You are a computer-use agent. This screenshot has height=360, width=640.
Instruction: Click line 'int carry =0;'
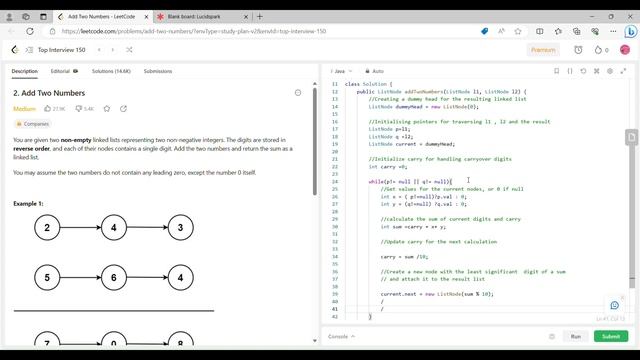[388, 167]
